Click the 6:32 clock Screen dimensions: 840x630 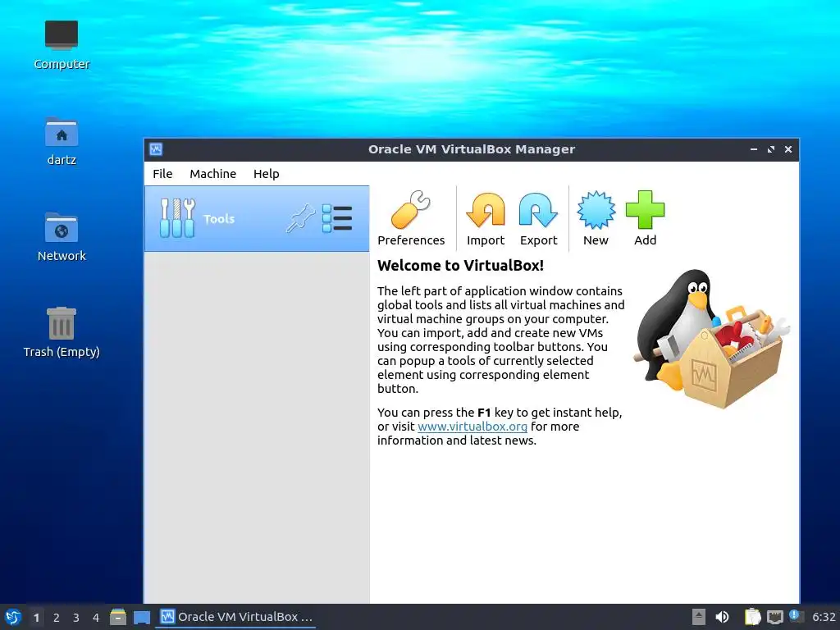click(824, 617)
